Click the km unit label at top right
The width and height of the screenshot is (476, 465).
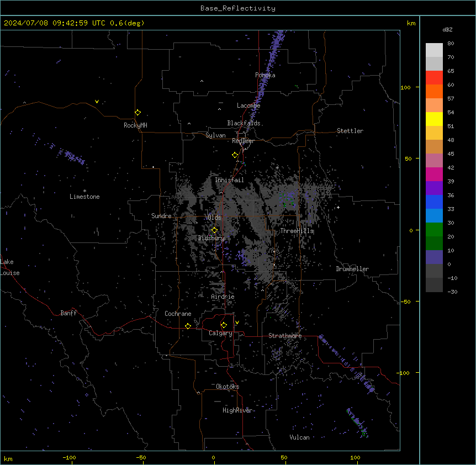(411, 23)
